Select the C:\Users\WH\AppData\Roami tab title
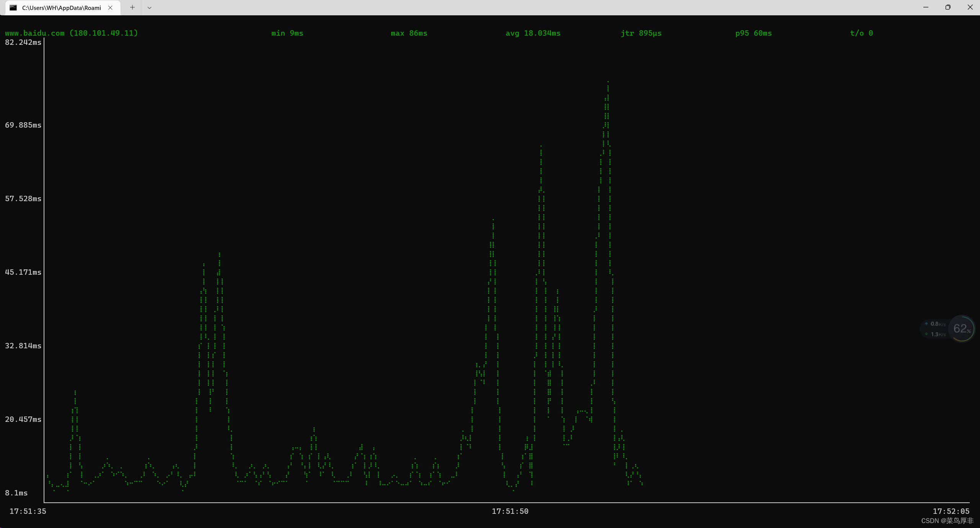 point(62,8)
